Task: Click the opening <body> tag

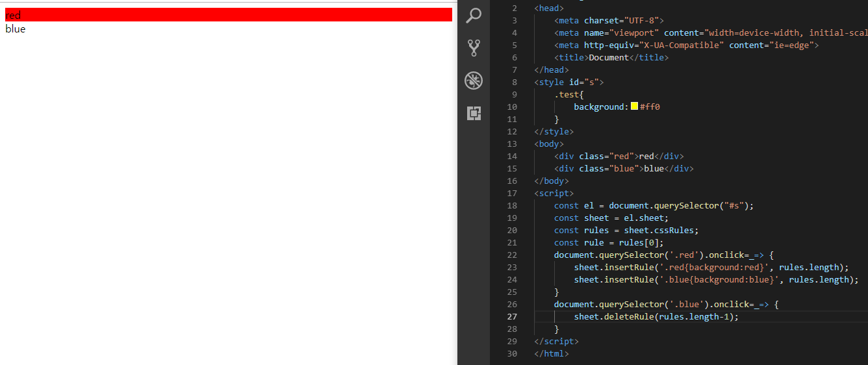Action: tap(549, 144)
